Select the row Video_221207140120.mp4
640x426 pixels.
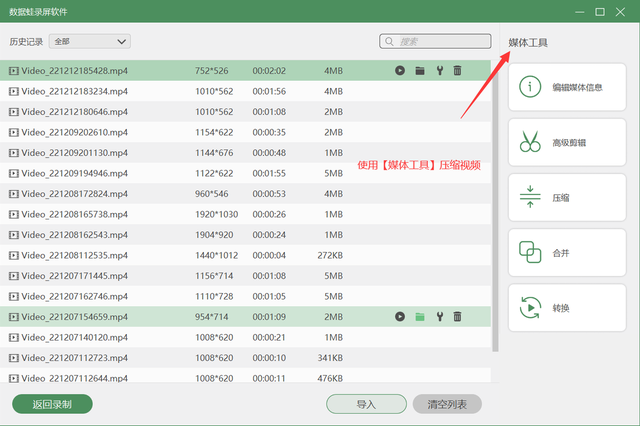tap(245, 337)
